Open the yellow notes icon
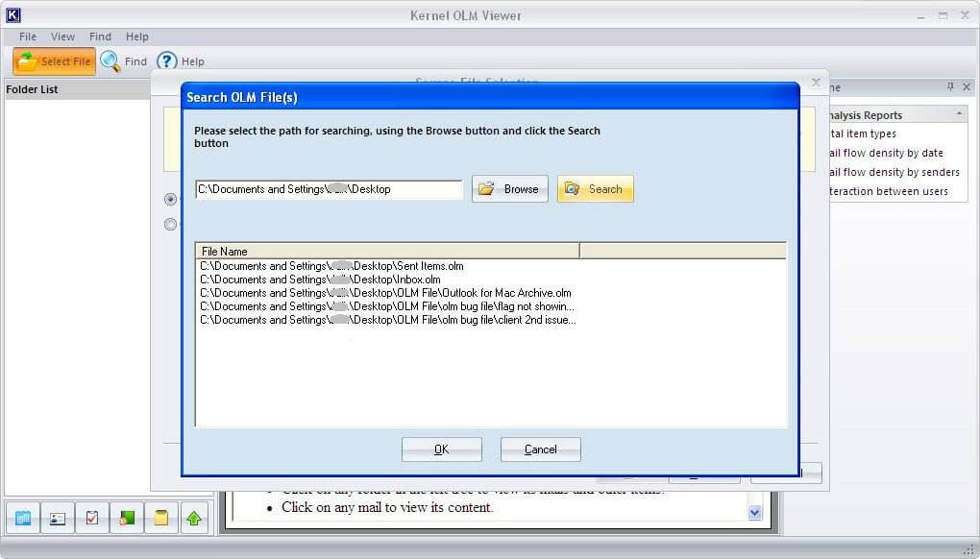 pyautogui.click(x=161, y=519)
